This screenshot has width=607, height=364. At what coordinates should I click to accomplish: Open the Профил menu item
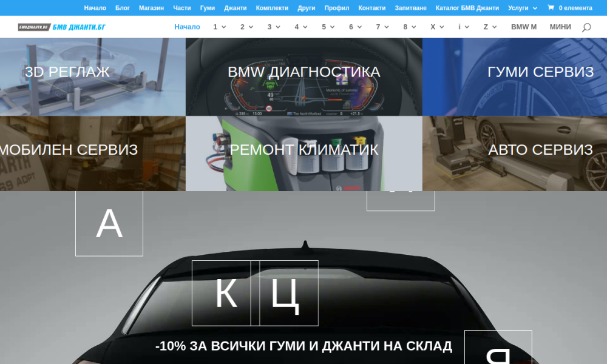point(337,8)
